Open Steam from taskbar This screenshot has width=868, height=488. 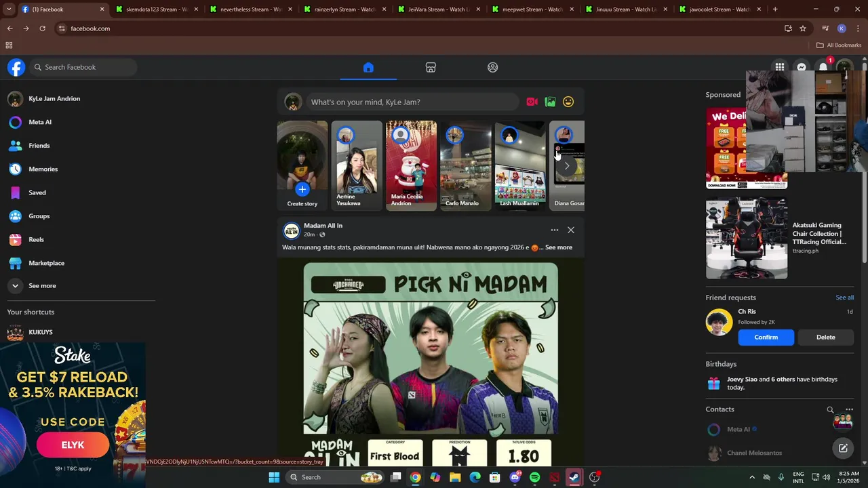tap(574, 477)
